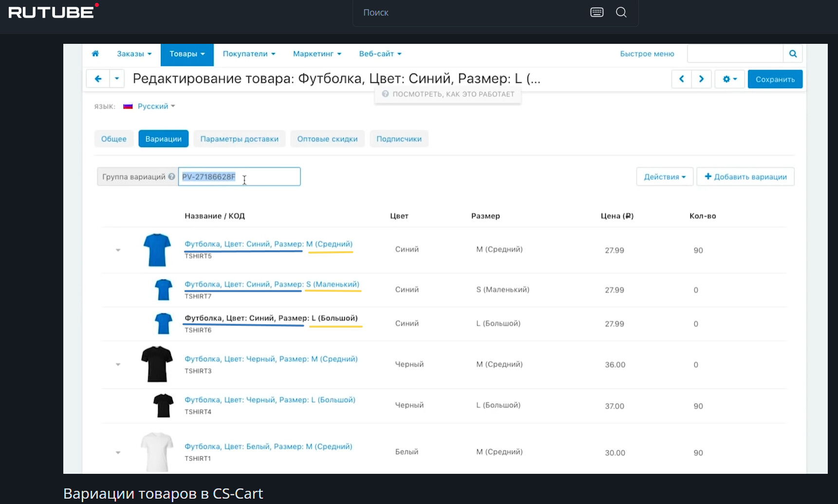Go to previous product with left chevron
This screenshot has height=504, width=838.
pos(681,79)
